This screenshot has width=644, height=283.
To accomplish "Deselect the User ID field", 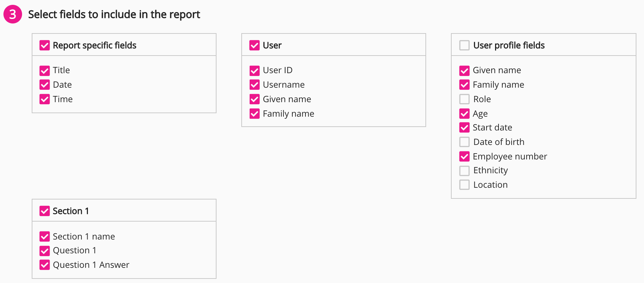I will tap(254, 70).
